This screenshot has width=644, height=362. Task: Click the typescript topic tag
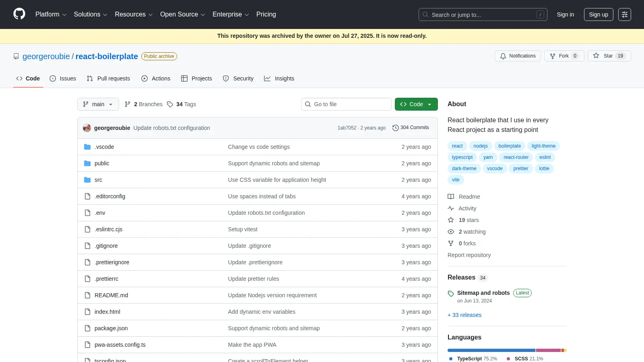click(462, 157)
